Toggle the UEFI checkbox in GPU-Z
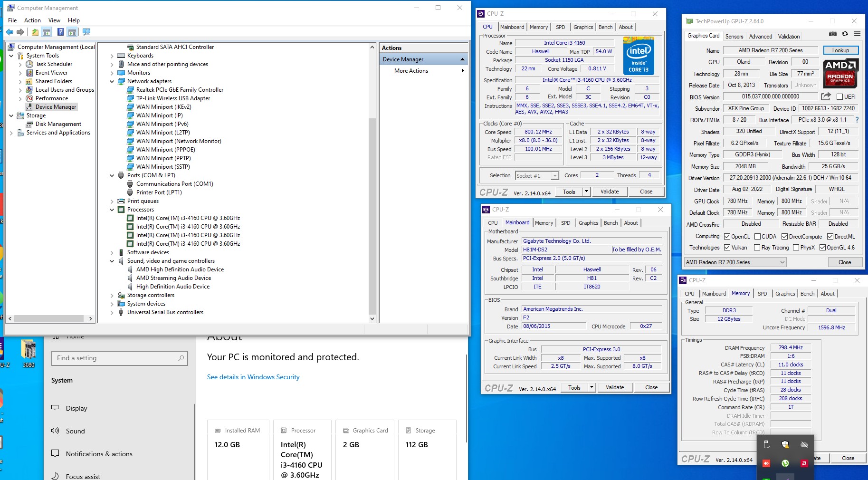 (x=839, y=97)
